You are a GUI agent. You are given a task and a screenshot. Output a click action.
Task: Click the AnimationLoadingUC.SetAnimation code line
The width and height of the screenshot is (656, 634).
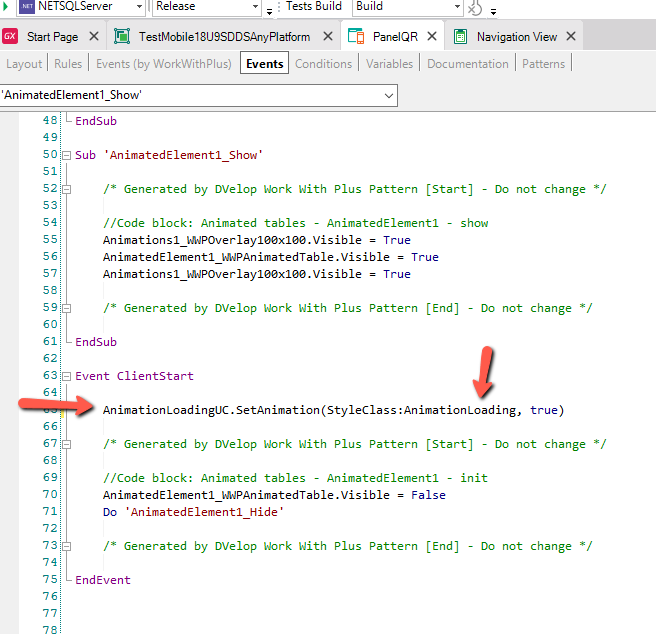click(333, 410)
